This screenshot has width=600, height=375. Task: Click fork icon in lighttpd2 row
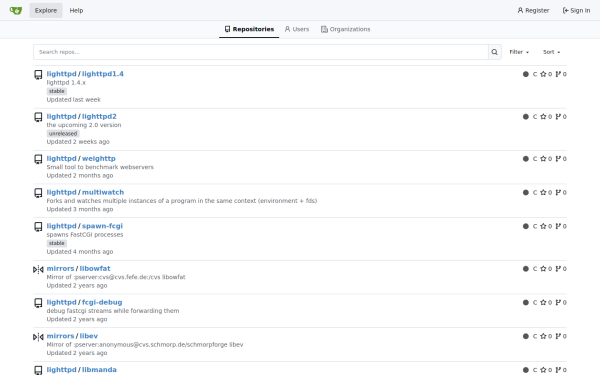coord(558,117)
